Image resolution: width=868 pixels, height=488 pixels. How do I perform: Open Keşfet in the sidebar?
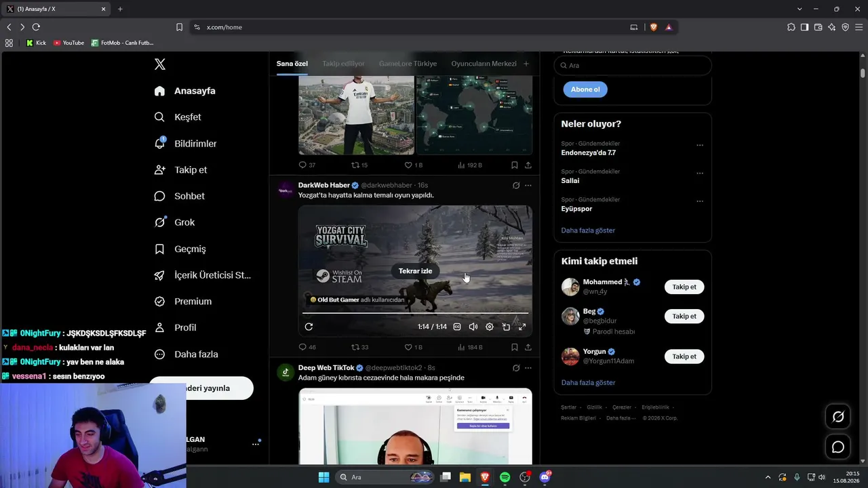[178, 117]
